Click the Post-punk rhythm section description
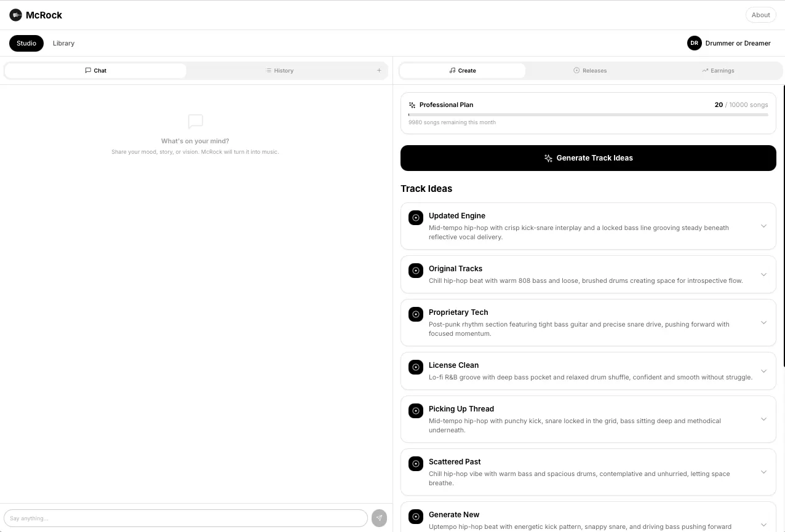Viewport: 785px width, 532px height. tap(579, 329)
